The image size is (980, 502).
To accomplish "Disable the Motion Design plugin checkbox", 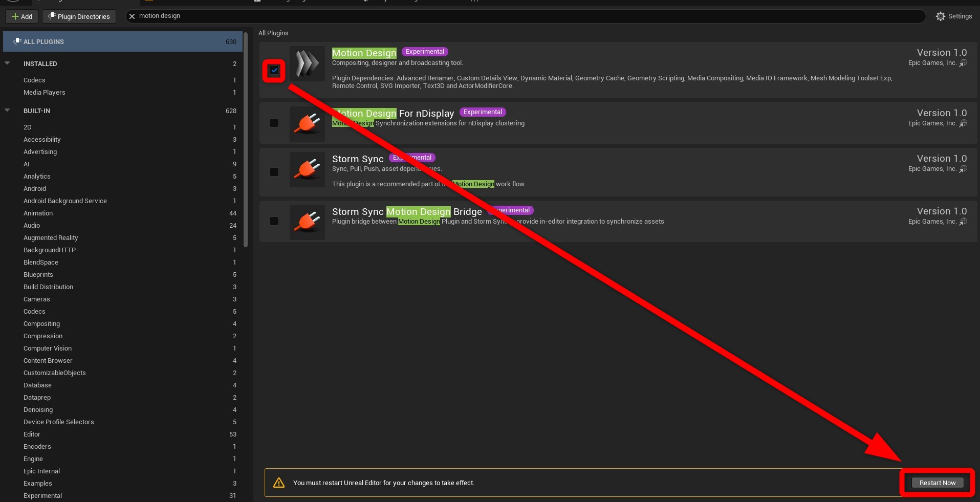I will [x=274, y=70].
